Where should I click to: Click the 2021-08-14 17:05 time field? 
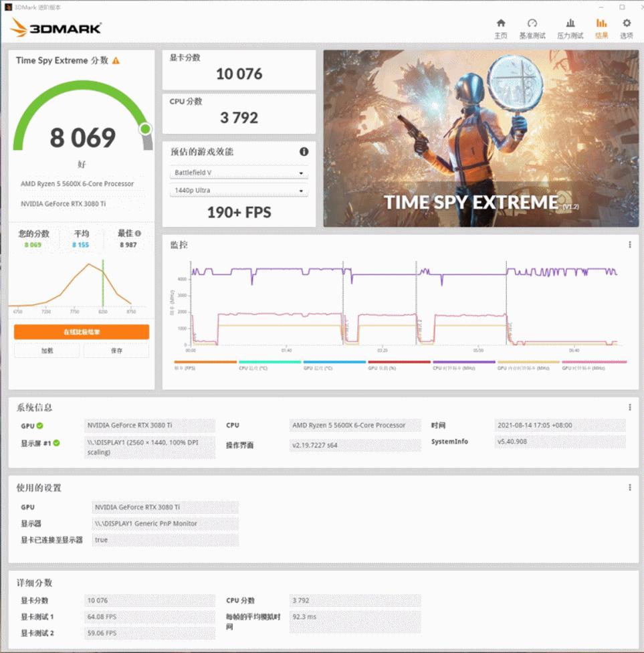pyautogui.click(x=560, y=426)
